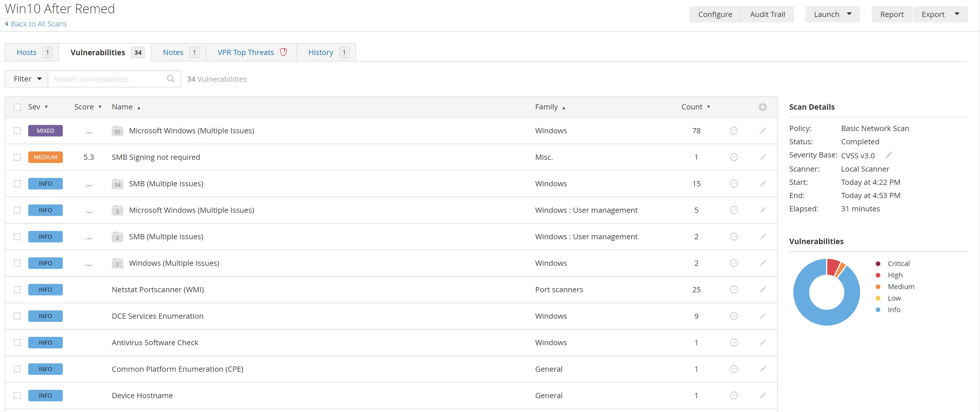Viewport: 980px width, 412px height.
Task: Open the History tab
Action: pyautogui.click(x=321, y=52)
